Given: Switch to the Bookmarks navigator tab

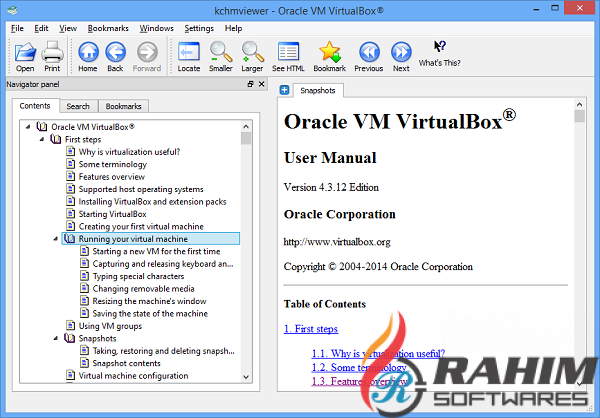Looking at the screenshot, I should 124,106.
